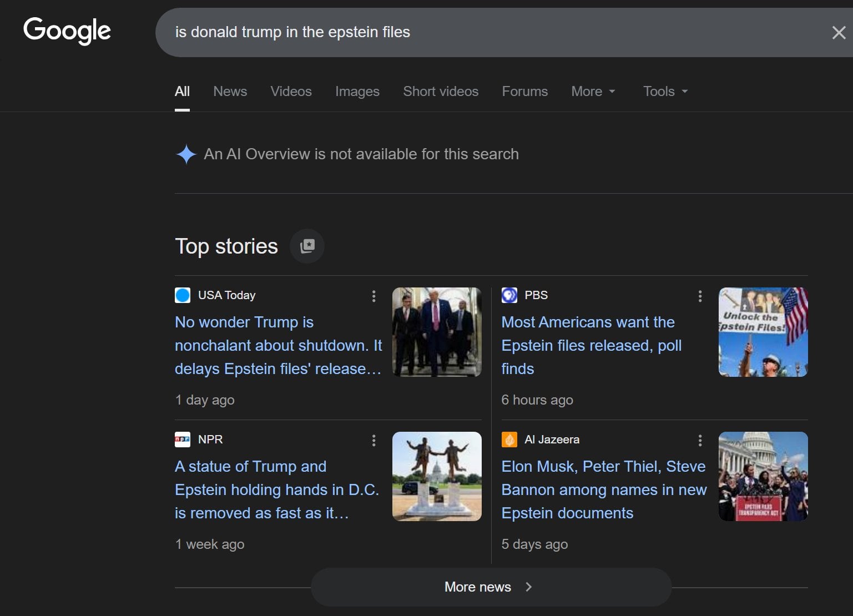Click the Top stories heading
The image size is (853, 616).
226,246
